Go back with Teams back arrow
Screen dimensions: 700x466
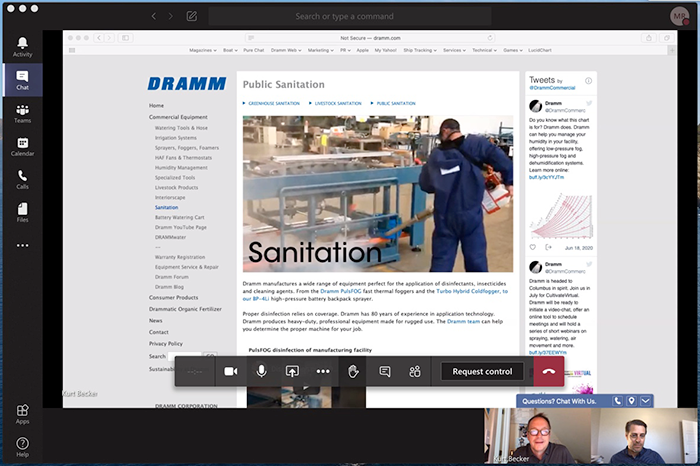(154, 17)
